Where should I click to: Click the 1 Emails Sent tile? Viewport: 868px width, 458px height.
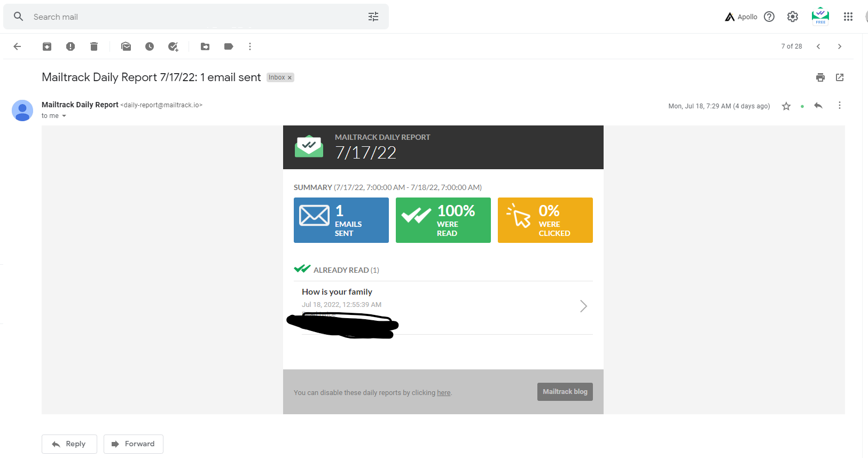point(341,220)
